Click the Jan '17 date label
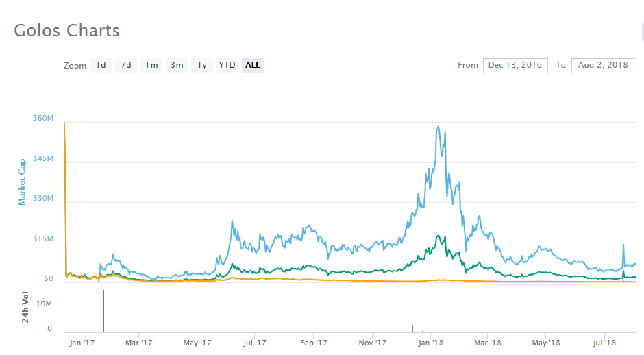 tap(82, 343)
